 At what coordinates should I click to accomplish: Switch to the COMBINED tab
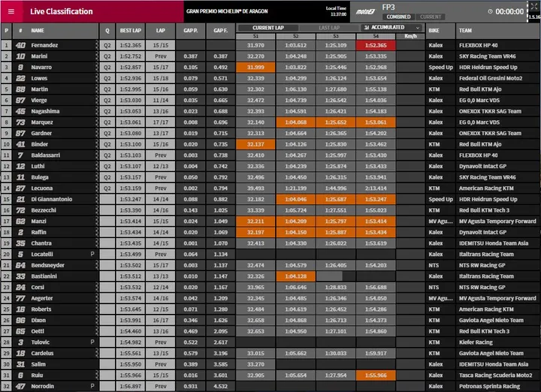click(398, 17)
